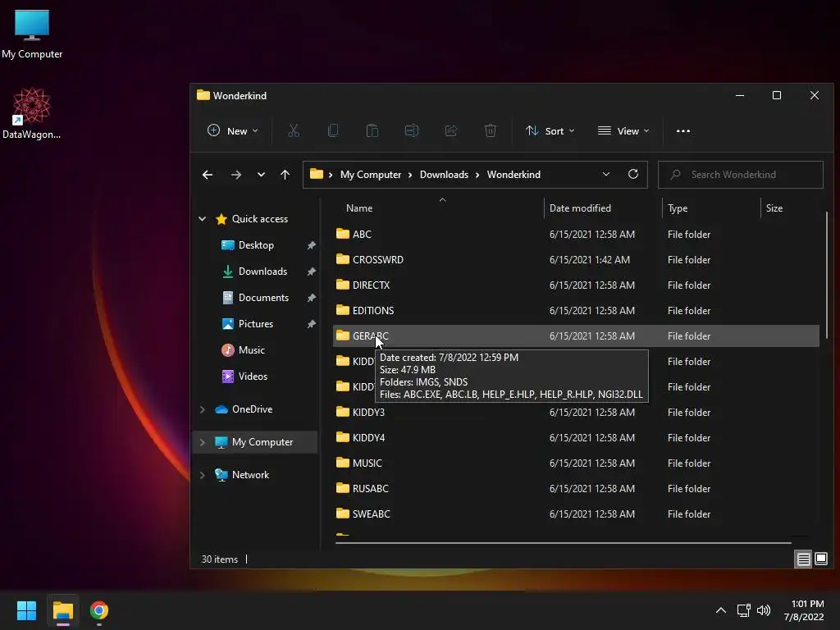The height and width of the screenshot is (630, 840).
Task: Expand the Network tree node
Action: pyautogui.click(x=203, y=475)
